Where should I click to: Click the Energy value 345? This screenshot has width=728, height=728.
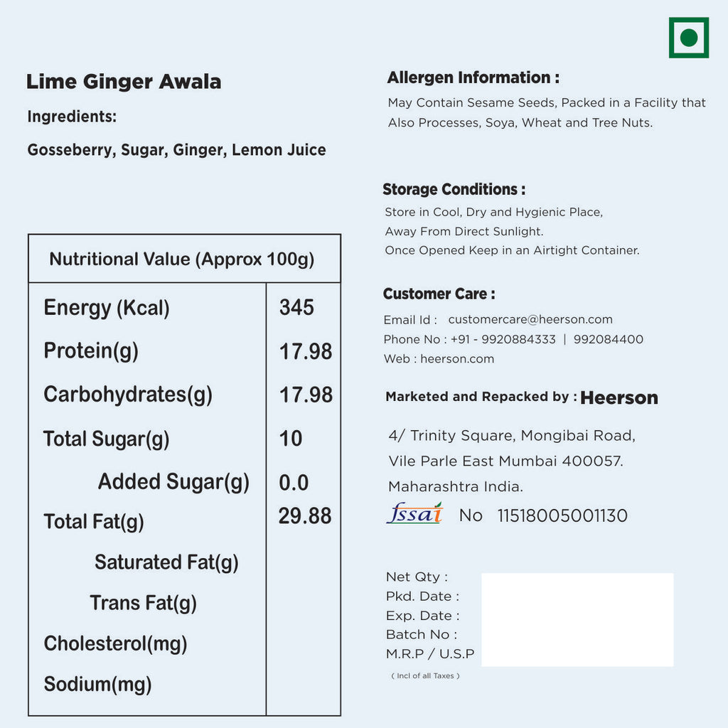[x=296, y=307]
